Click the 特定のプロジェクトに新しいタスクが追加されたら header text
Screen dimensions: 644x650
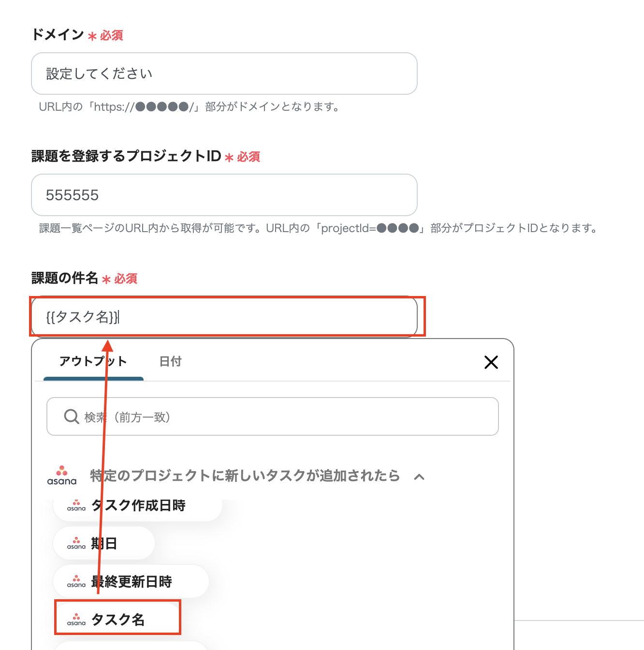(x=245, y=476)
